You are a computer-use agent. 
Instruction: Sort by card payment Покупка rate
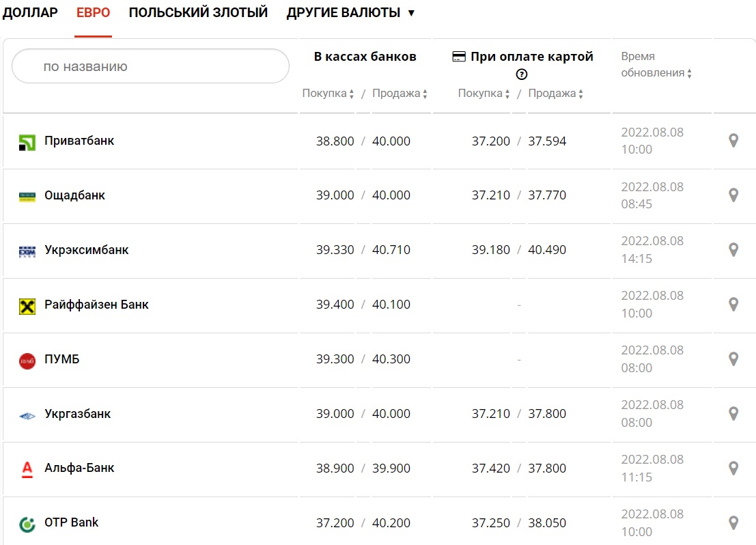[x=484, y=94]
